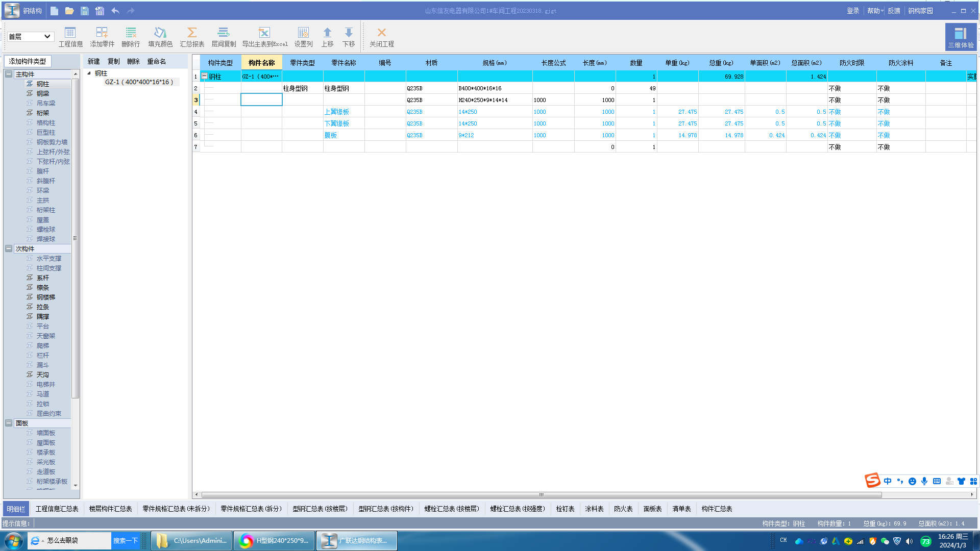Click the horizontal scrollbar of the table

[x=542, y=495]
